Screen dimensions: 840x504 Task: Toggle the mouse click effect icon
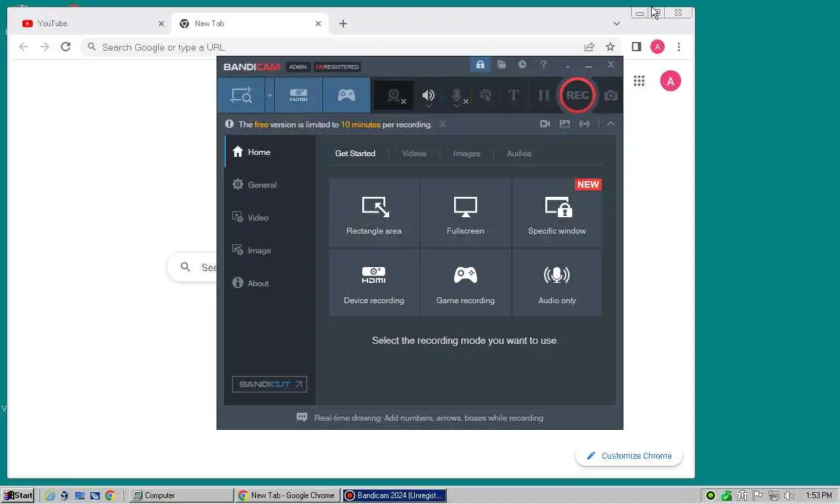pos(486,96)
